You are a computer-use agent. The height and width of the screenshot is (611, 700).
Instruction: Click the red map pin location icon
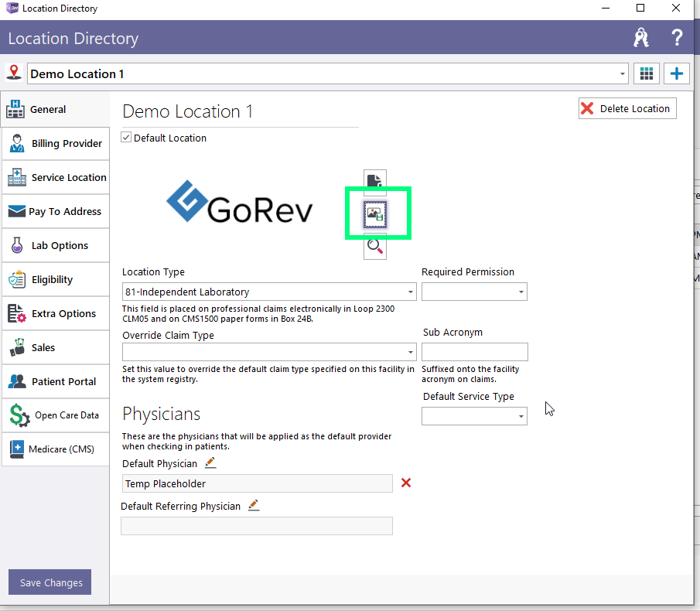[14, 73]
